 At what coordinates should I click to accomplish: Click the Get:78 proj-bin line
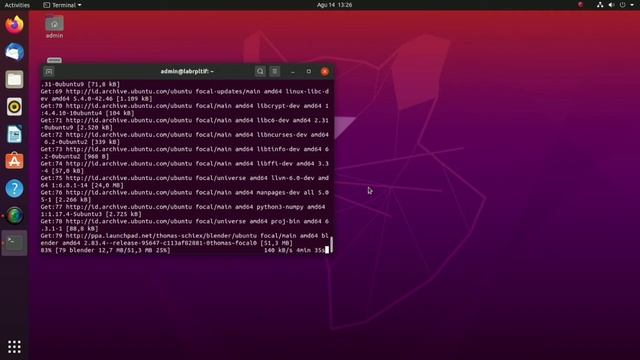tap(184, 225)
